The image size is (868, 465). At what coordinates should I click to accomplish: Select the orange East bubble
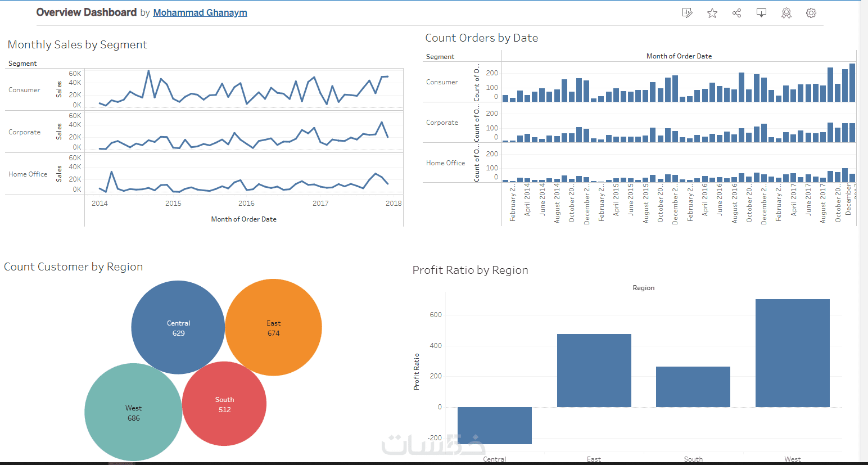[273, 327]
